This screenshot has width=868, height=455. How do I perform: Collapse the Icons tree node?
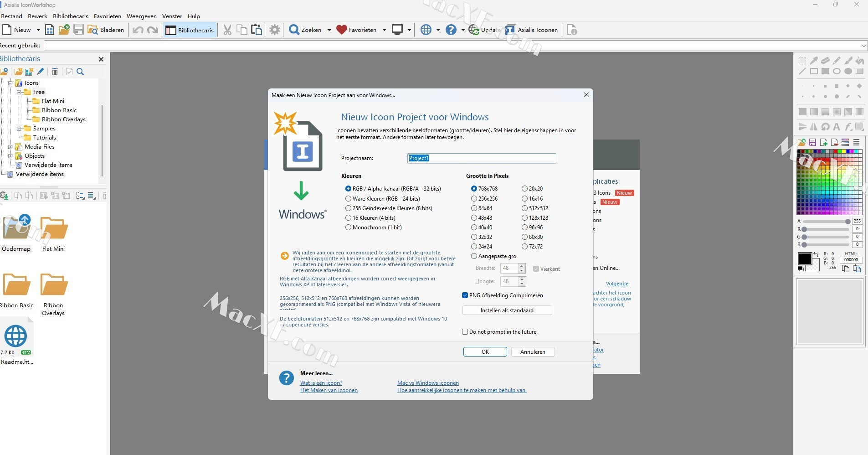(x=10, y=83)
